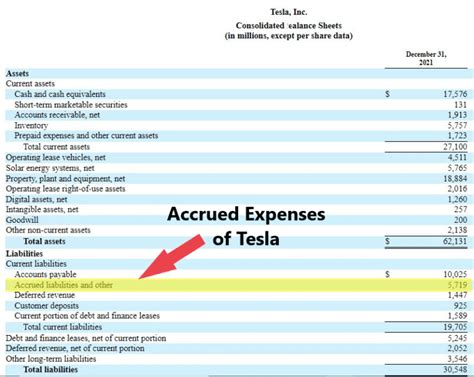Select the Goodwill line item
This screenshot has width=474, height=377.
click(x=22, y=220)
